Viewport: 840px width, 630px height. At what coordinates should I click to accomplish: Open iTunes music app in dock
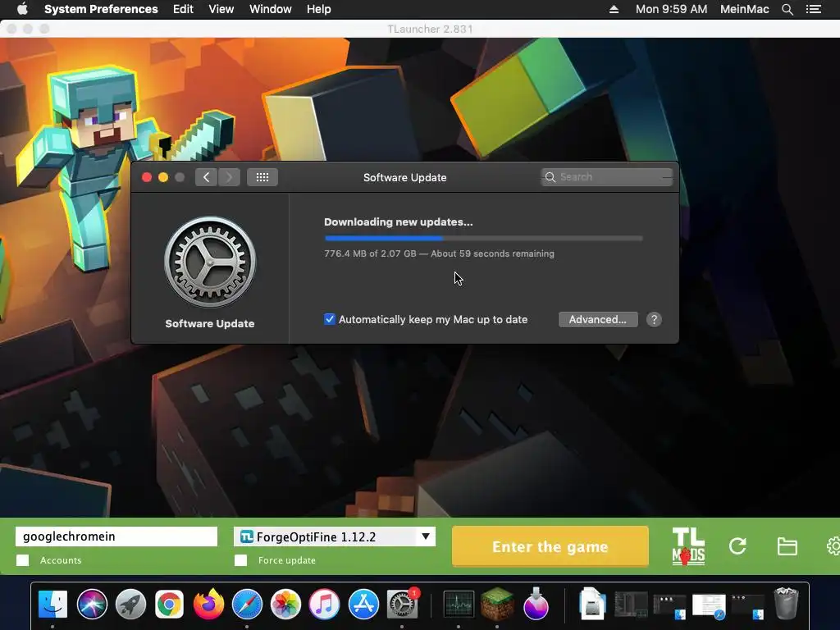point(324,605)
